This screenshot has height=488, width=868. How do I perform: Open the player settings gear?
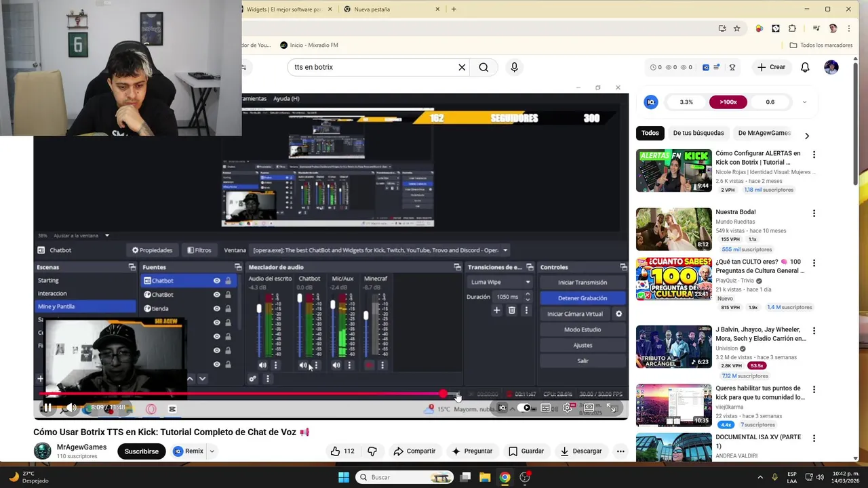pos(568,408)
